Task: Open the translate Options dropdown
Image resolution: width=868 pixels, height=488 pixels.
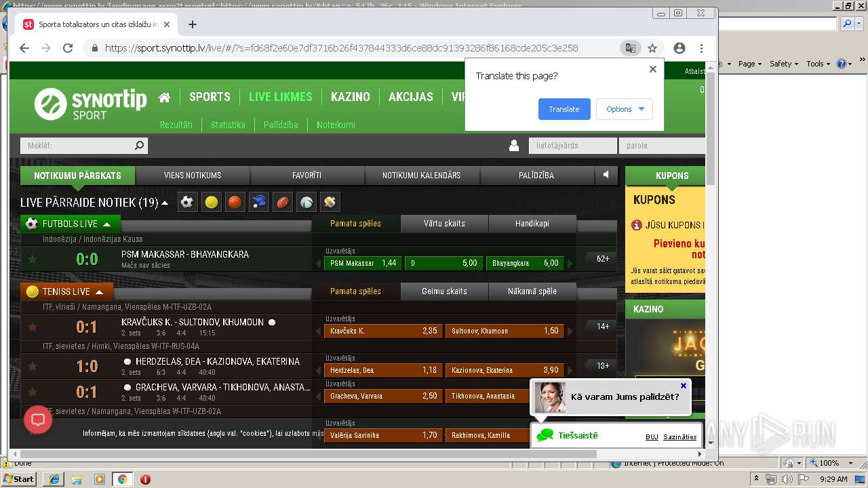Action: click(625, 109)
